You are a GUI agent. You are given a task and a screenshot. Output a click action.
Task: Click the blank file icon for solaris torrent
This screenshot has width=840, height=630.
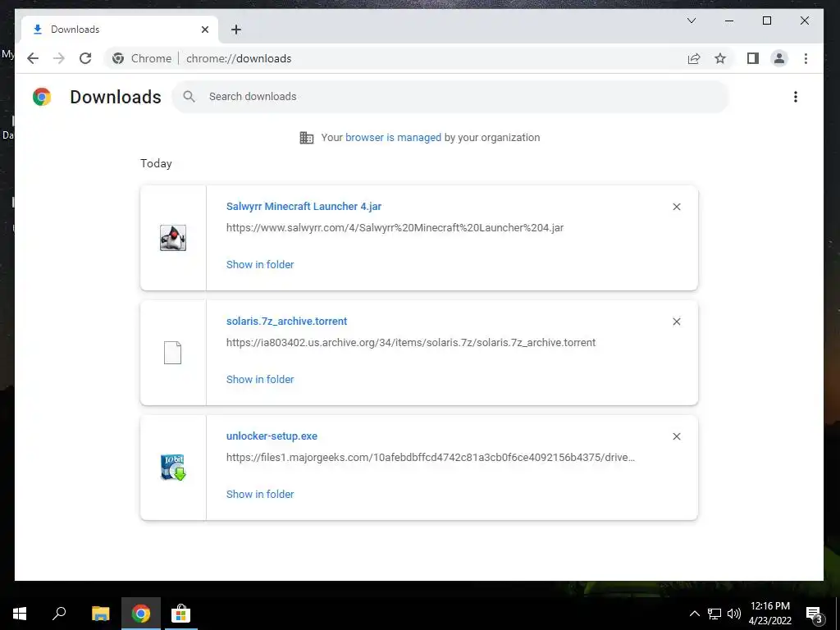tap(172, 353)
